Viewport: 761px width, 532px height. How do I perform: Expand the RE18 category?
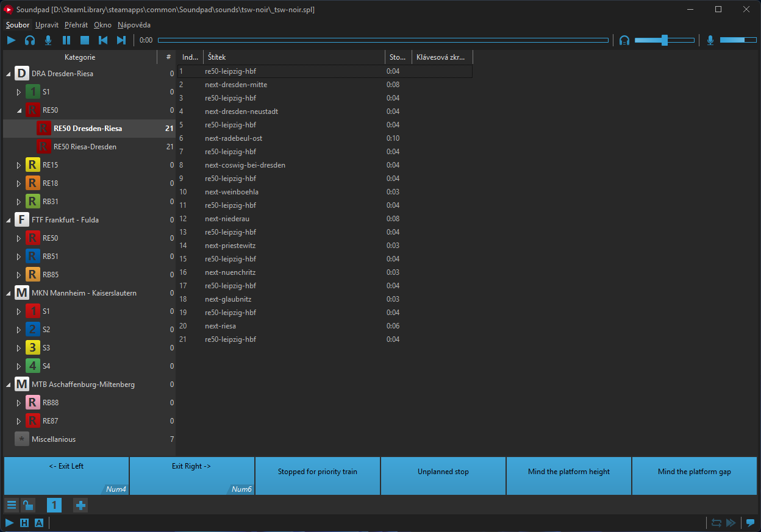pos(19,183)
